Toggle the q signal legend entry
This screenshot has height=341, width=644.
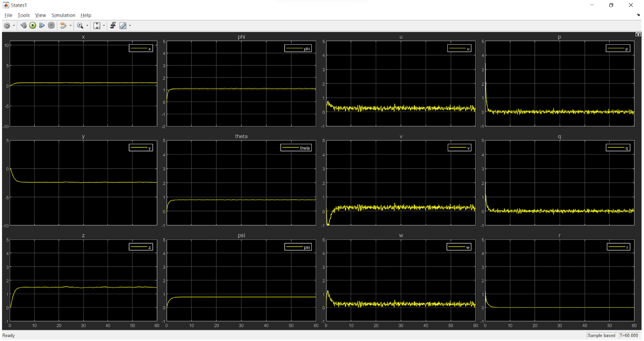point(618,148)
